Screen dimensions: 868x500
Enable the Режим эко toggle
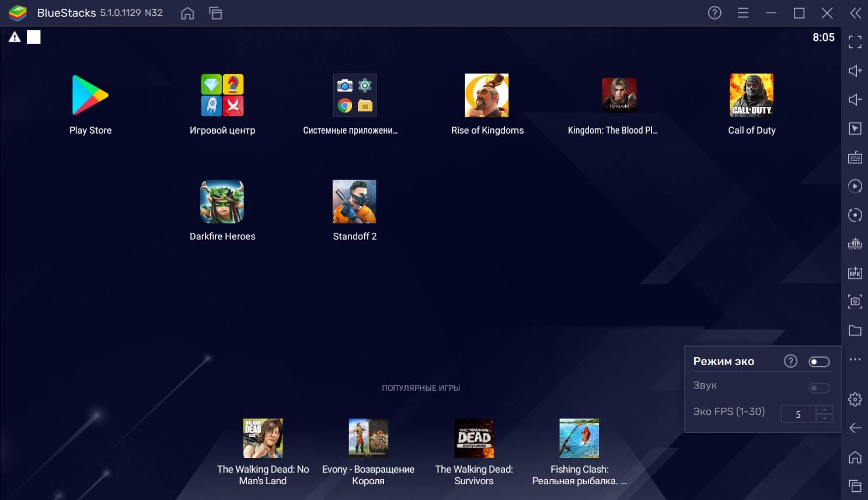819,362
